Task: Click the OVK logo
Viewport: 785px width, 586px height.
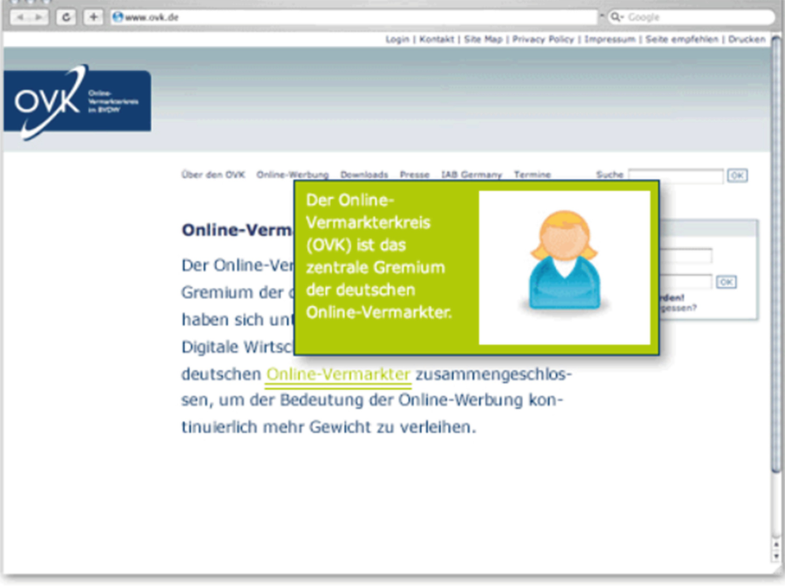Action: coord(77,102)
